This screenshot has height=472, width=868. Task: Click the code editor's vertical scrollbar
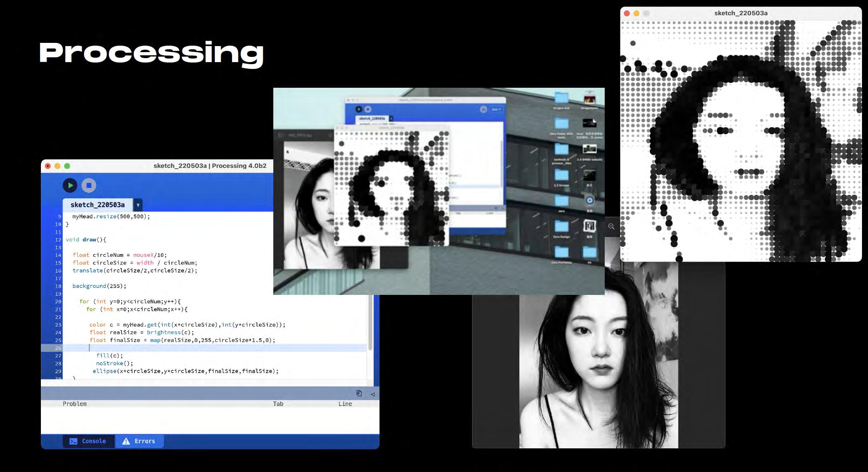pos(370,323)
